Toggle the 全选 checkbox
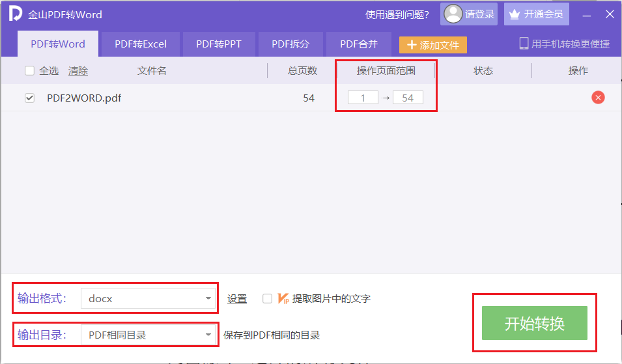The width and height of the screenshot is (622, 364). (x=30, y=70)
